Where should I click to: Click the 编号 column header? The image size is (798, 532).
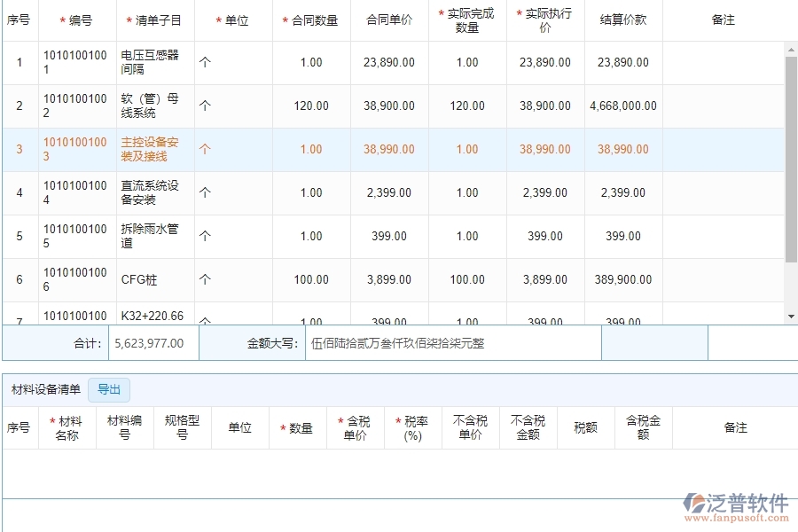coord(77,20)
